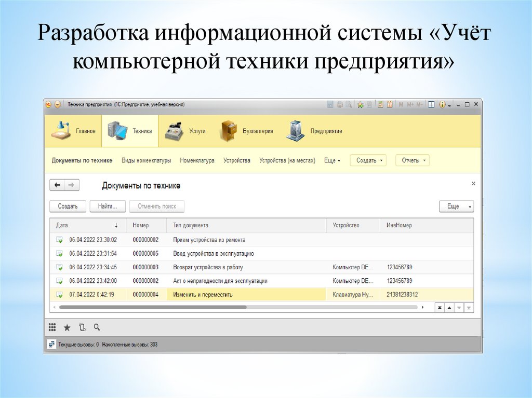Open the history icon in bottom panel
532x398 pixels.
(x=82, y=327)
